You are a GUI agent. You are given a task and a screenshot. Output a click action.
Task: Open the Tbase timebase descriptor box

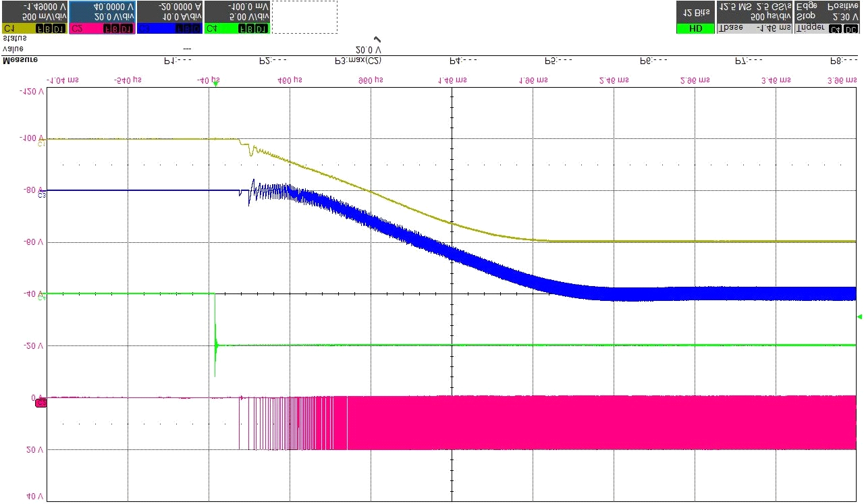(754, 17)
